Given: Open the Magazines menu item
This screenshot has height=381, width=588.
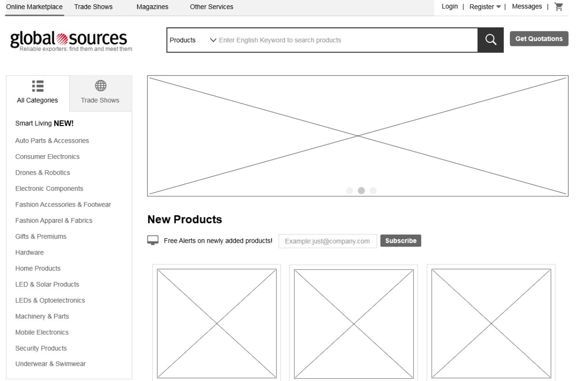Looking at the screenshot, I should click(x=152, y=7).
